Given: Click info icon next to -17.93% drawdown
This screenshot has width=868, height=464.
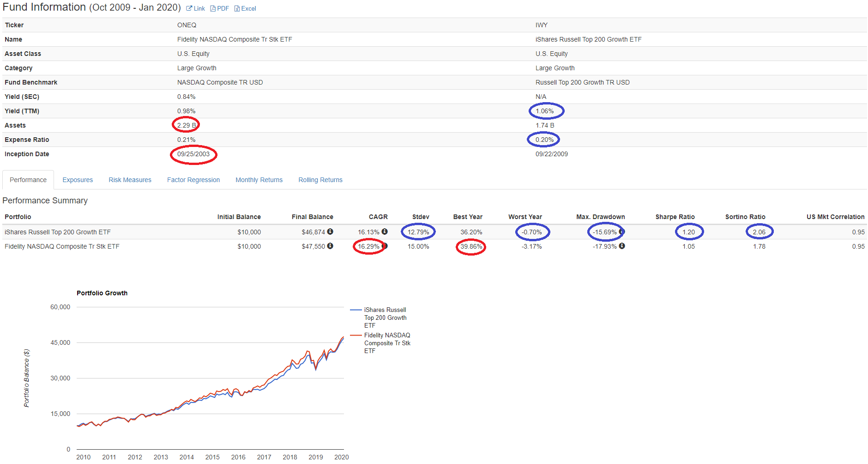Looking at the screenshot, I should click(622, 246).
